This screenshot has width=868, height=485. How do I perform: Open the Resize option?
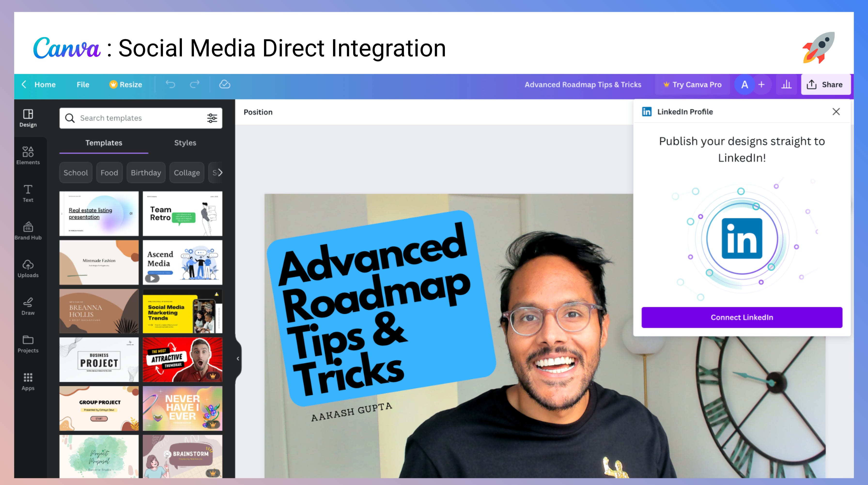pyautogui.click(x=126, y=84)
